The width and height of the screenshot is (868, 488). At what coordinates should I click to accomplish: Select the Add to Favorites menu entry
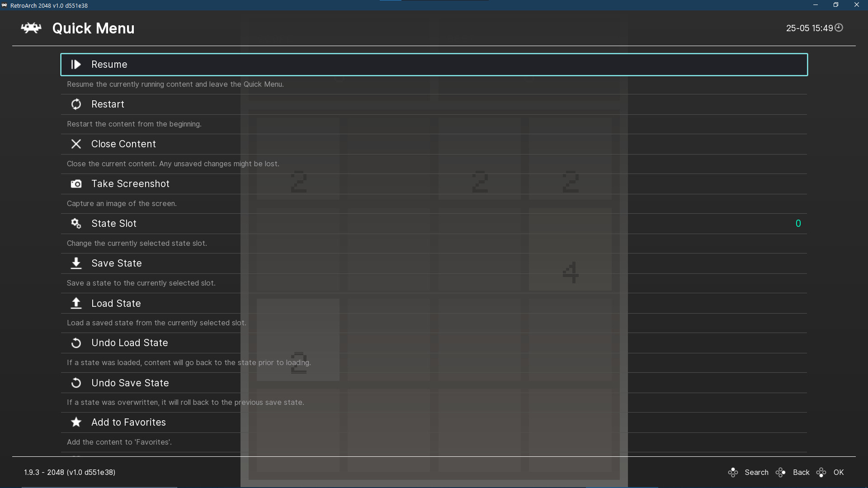click(x=128, y=422)
